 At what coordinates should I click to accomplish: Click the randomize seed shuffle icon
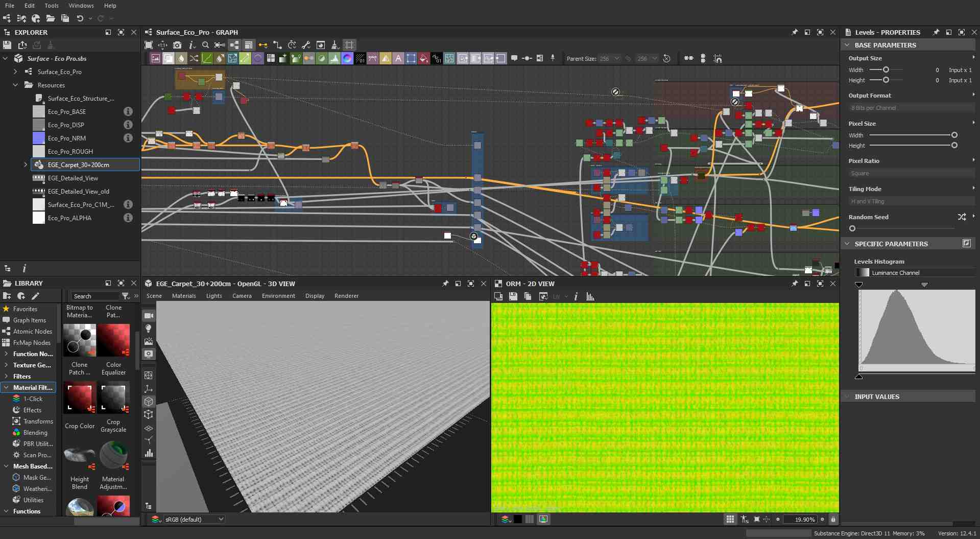(962, 217)
